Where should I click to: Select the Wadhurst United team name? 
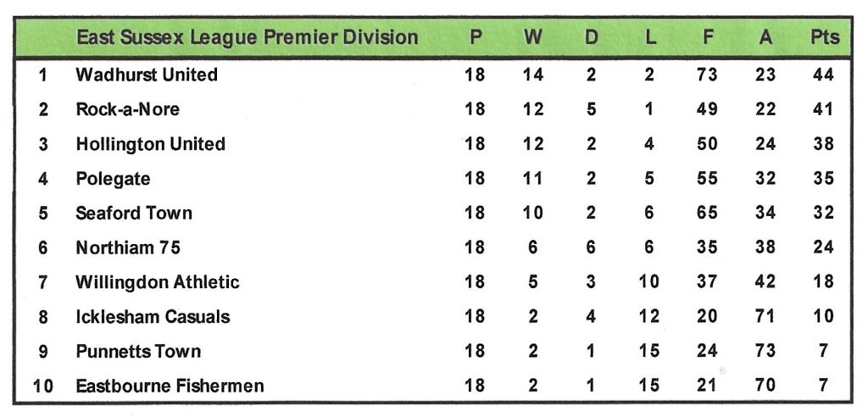(147, 75)
